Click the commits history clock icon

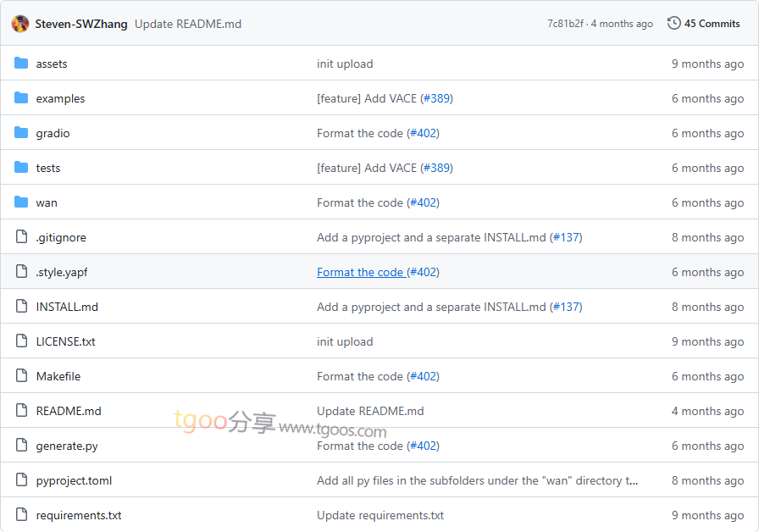(x=674, y=24)
